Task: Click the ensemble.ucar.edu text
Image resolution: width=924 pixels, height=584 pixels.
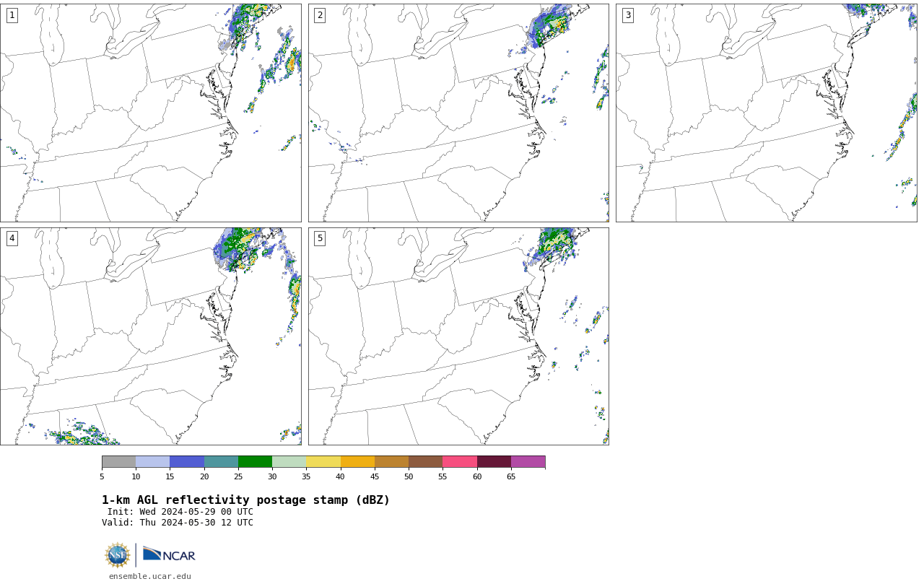Action: 150,576
